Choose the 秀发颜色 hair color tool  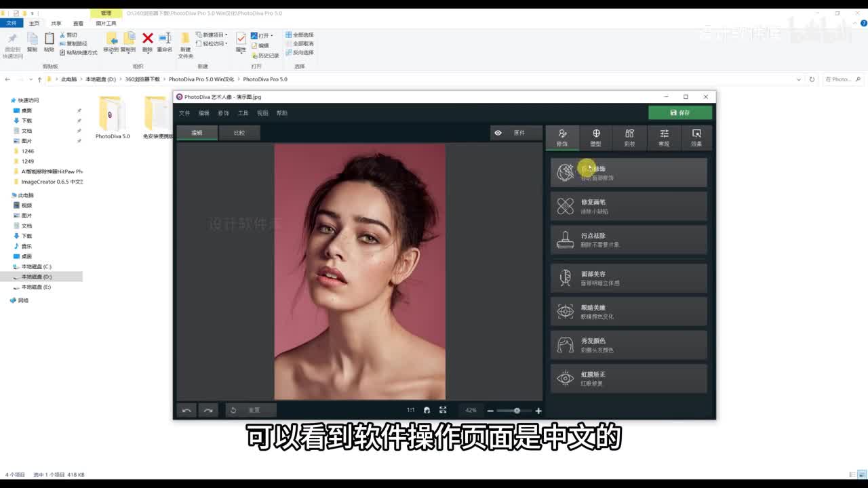point(628,345)
